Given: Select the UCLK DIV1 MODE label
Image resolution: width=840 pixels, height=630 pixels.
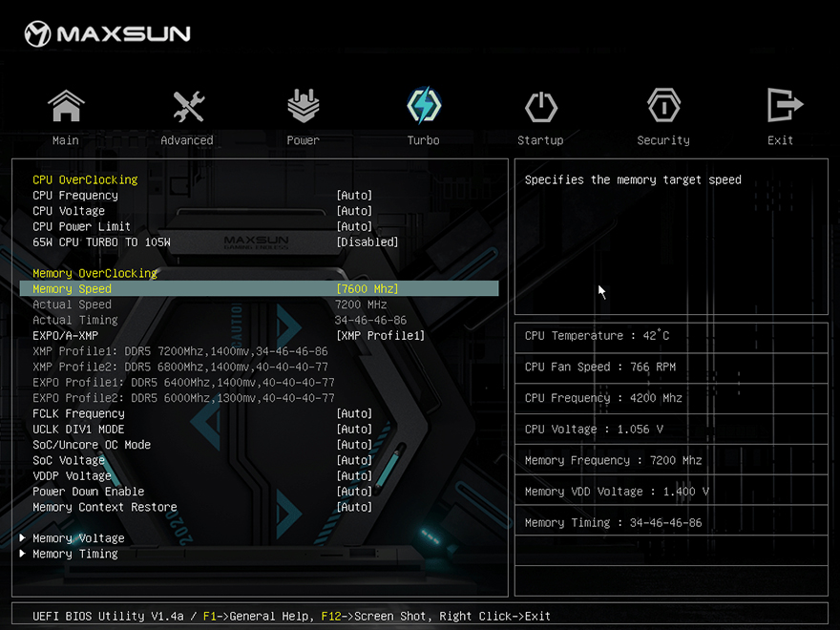Looking at the screenshot, I should (x=78, y=430).
